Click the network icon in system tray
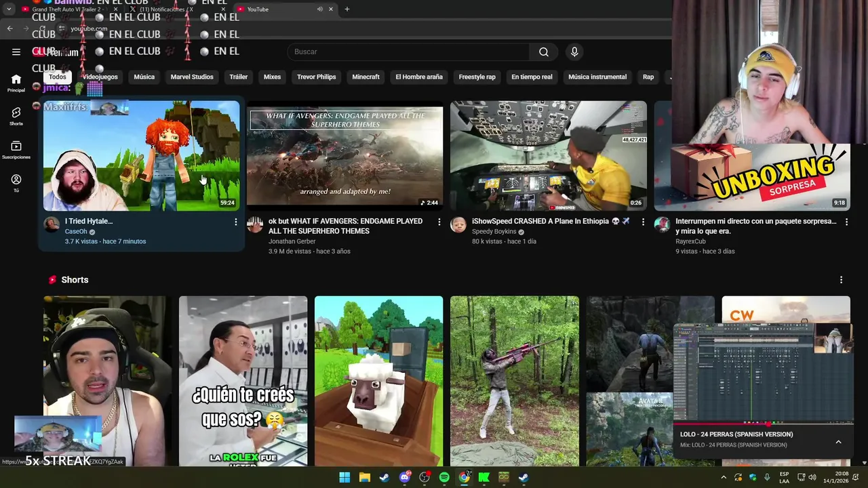Screen dimensions: 868x488 [802, 477]
